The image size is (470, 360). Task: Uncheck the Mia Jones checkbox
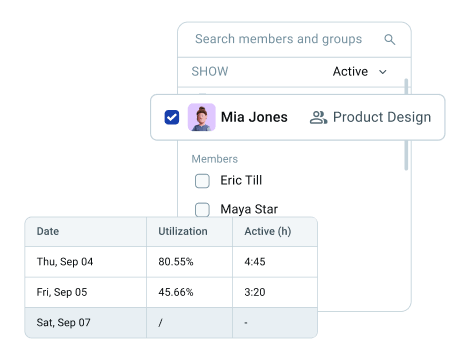(x=172, y=117)
